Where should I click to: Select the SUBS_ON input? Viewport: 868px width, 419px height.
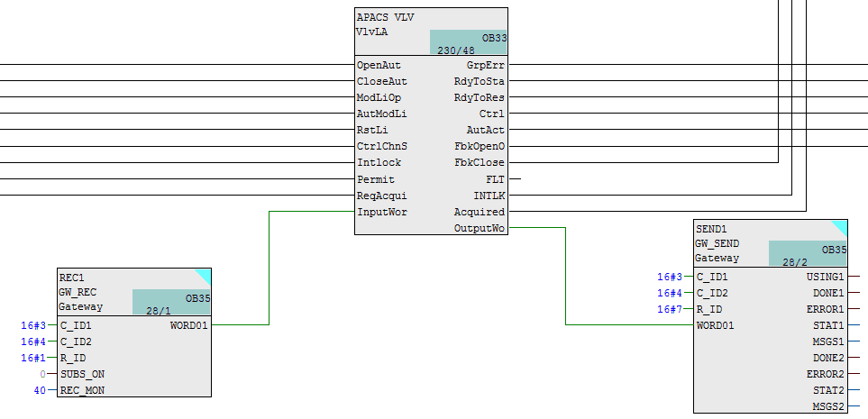coord(83,375)
